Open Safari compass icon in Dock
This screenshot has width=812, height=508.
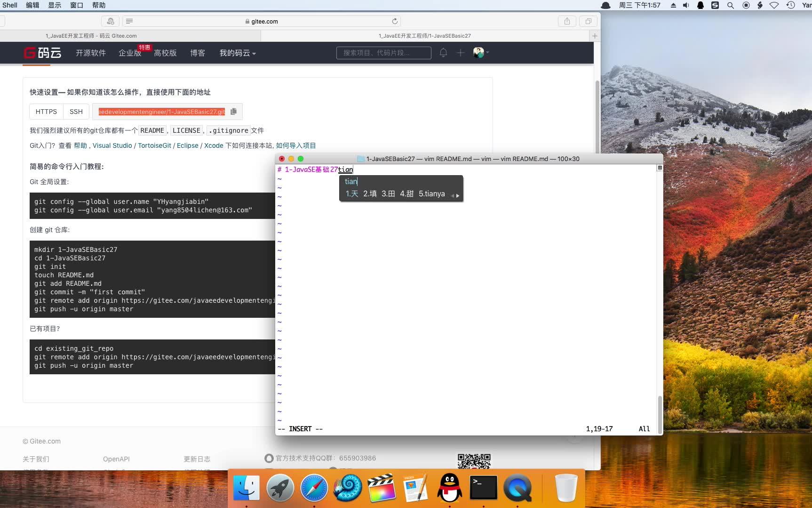314,487
